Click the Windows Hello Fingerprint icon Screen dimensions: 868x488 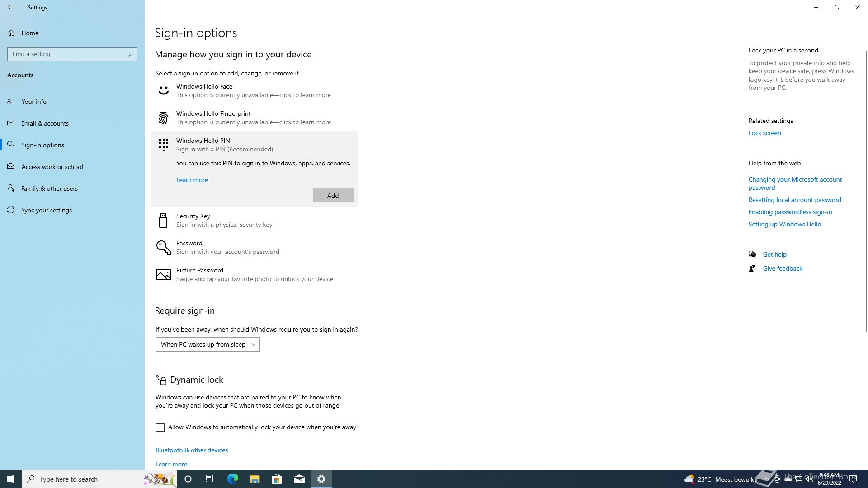[x=163, y=117]
